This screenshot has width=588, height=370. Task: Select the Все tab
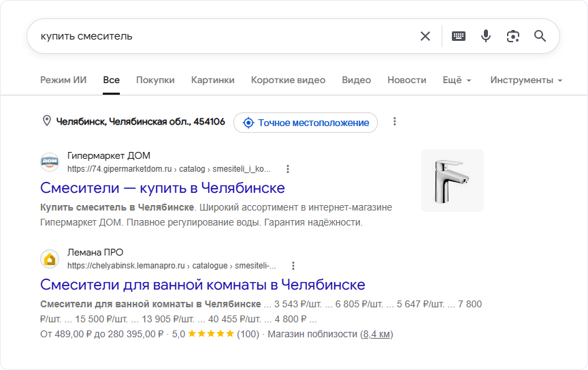point(112,80)
